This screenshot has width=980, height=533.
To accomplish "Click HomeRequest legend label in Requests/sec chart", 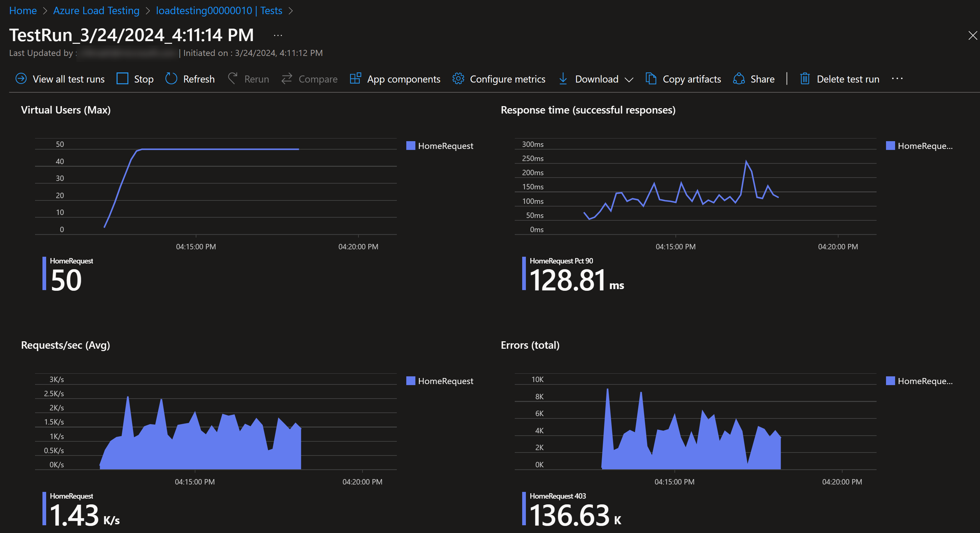I will click(x=445, y=381).
